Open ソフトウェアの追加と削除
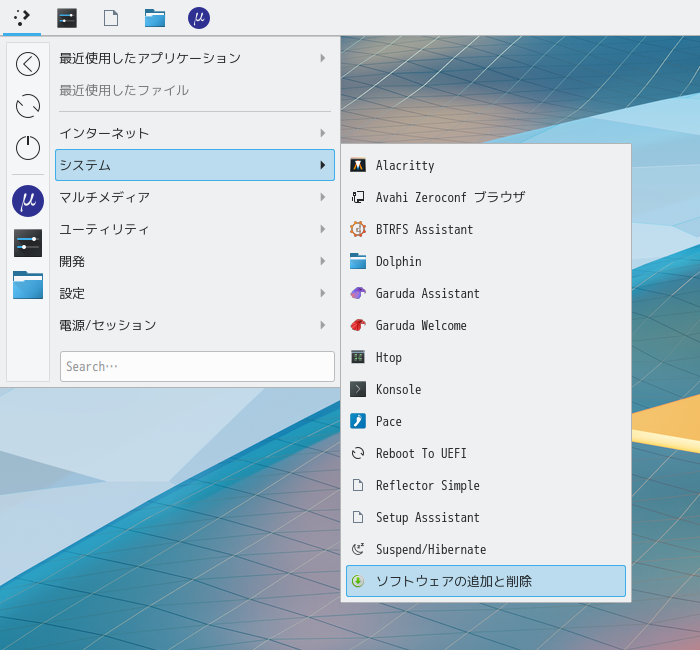Image resolution: width=700 pixels, height=650 pixels. pos(486,581)
